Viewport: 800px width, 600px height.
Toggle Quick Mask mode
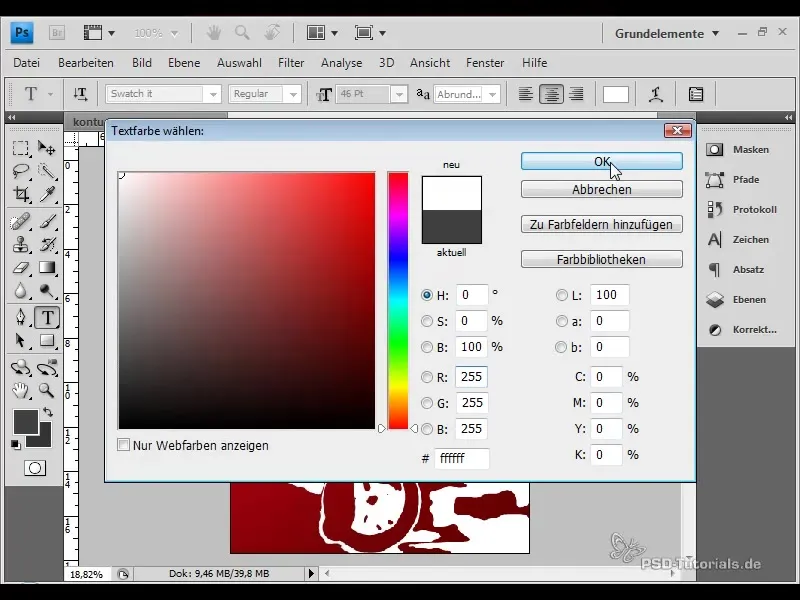click(35, 468)
